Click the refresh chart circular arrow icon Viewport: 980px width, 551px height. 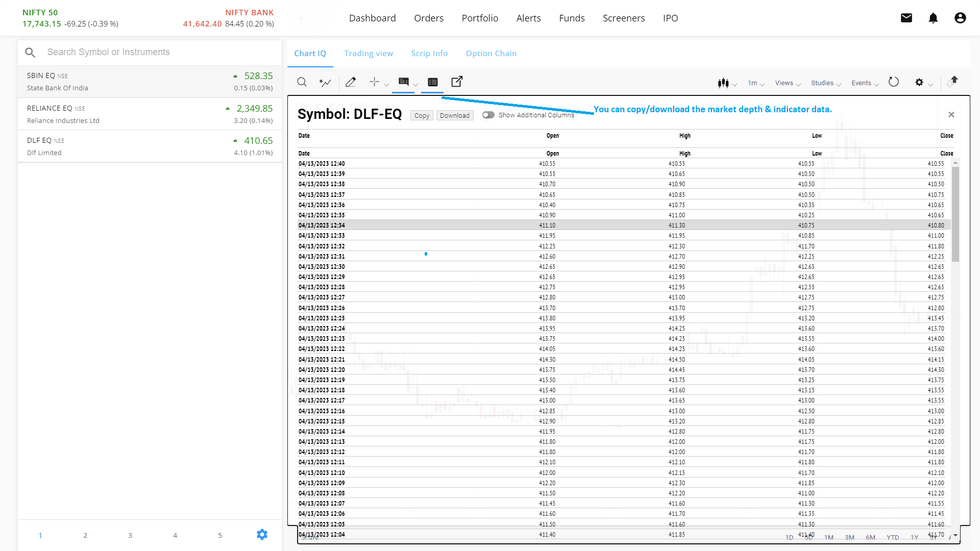893,82
